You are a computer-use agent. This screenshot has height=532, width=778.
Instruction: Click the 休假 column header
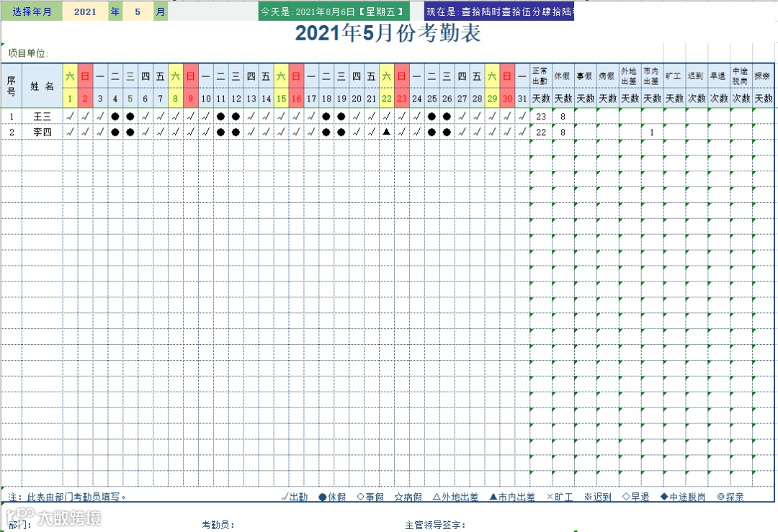click(x=563, y=76)
